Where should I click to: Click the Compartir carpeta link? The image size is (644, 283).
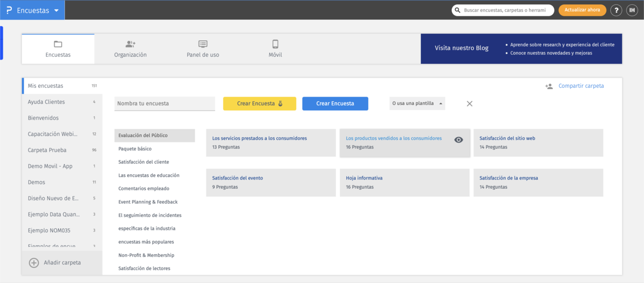[x=581, y=86]
